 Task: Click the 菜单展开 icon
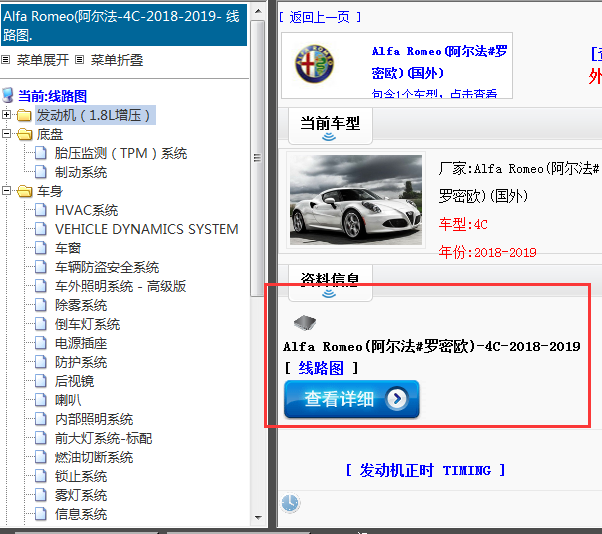point(5,60)
